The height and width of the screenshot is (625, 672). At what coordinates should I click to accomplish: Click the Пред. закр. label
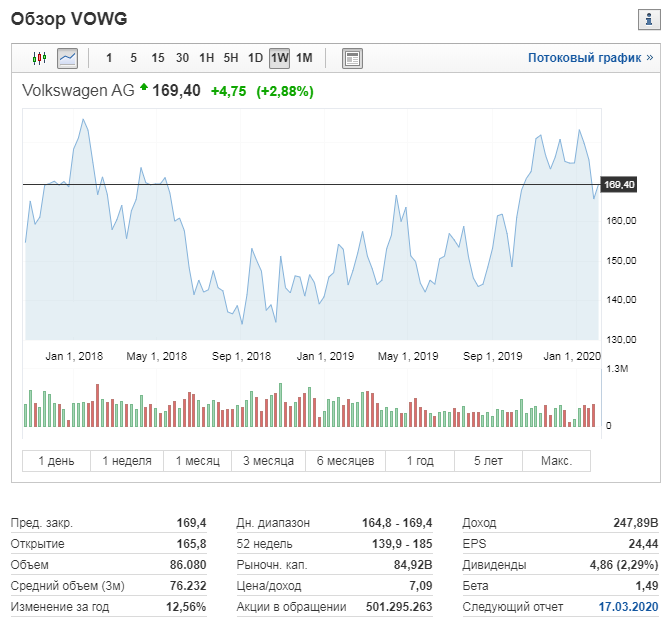42,523
